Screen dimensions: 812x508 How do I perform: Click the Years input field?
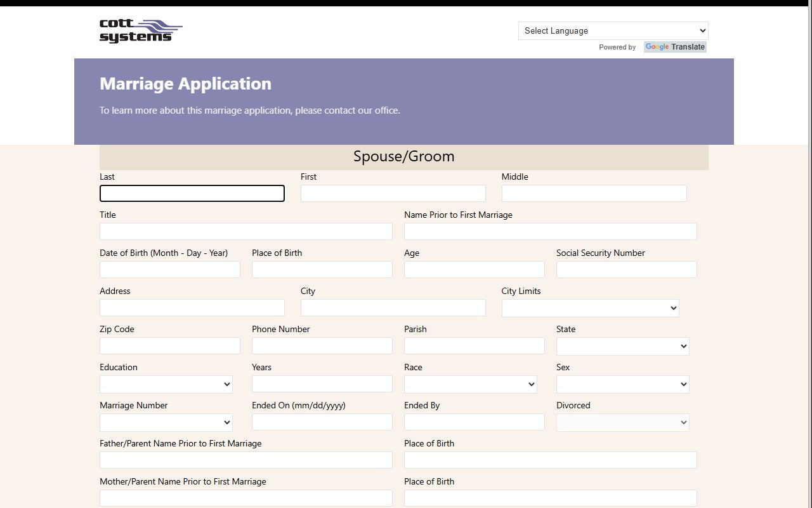(322, 384)
